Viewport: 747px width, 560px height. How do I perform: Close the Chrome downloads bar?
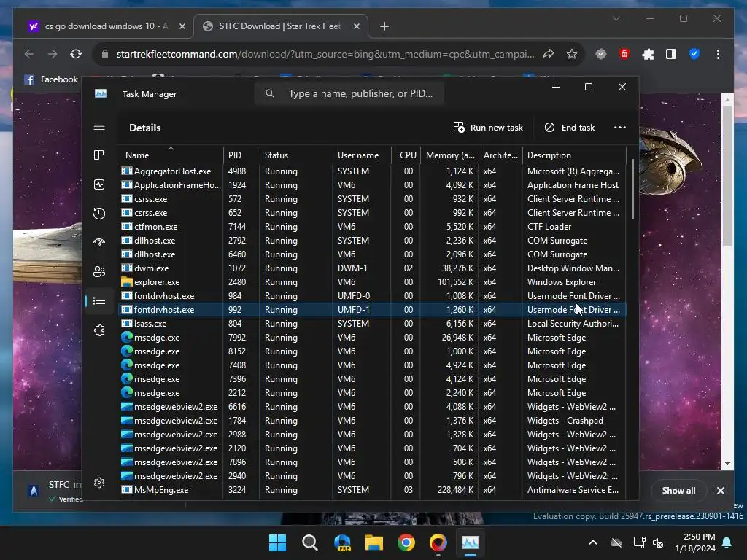[x=720, y=491]
